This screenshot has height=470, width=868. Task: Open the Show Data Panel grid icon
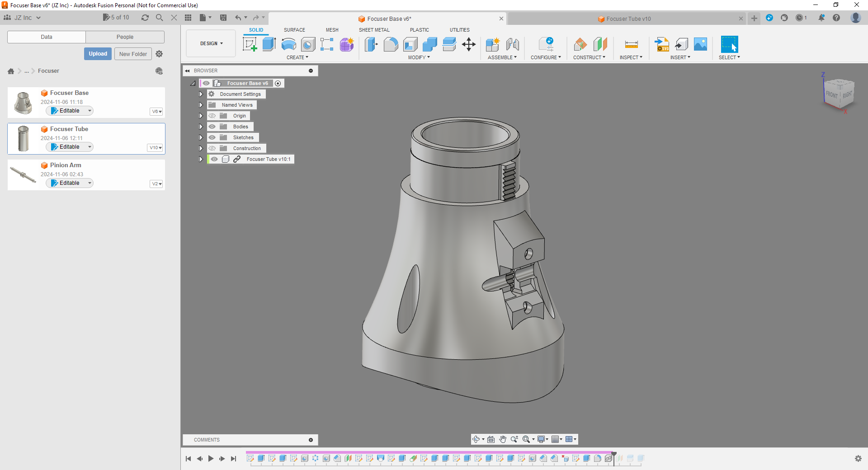tap(188, 18)
